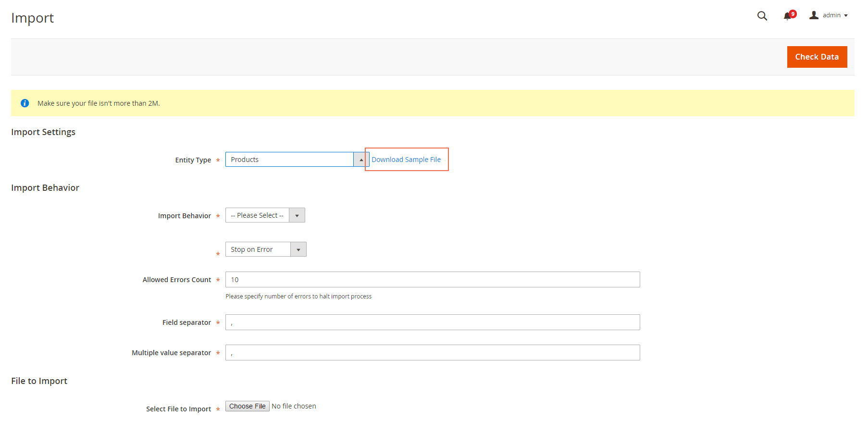868x421 pixels.
Task: Click the 'Import Settings' heading
Action: 43,132
